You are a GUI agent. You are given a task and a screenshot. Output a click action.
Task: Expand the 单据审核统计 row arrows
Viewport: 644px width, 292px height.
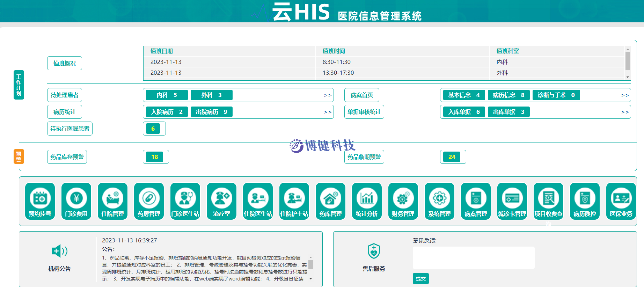click(625, 112)
